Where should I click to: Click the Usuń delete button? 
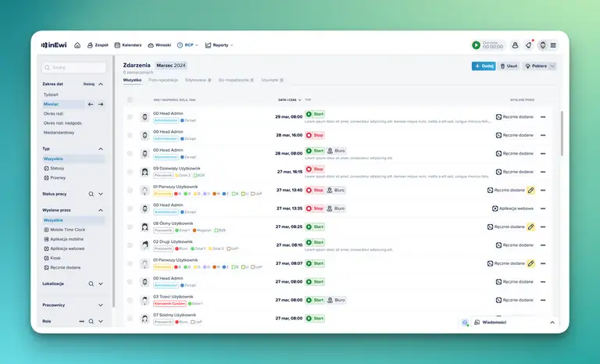coord(509,66)
